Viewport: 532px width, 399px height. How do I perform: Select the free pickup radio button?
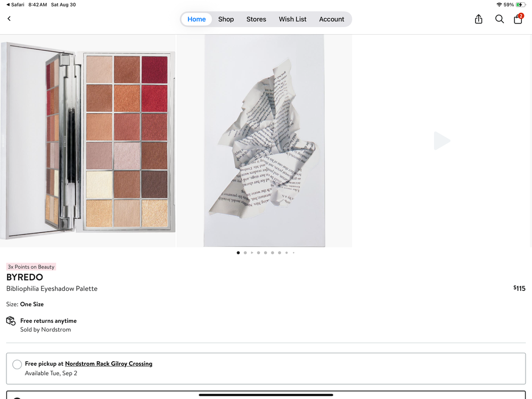pos(17,364)
